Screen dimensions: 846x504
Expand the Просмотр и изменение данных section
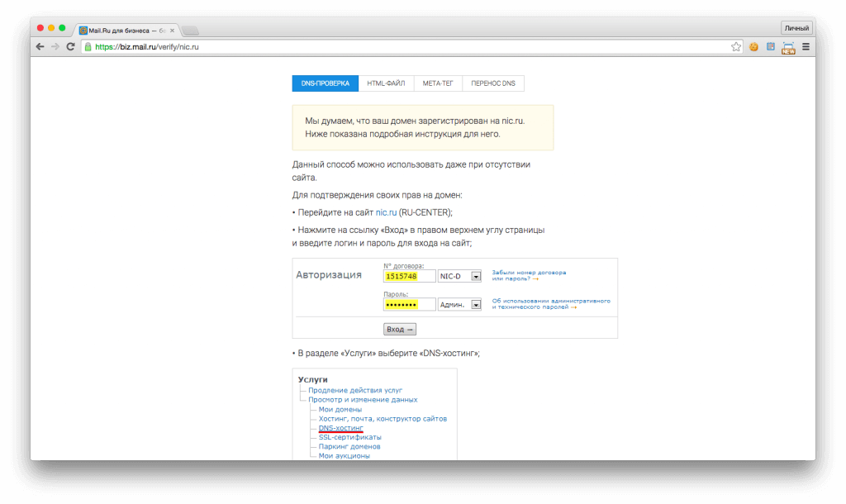pyautogui.click(x=364, y=399)
